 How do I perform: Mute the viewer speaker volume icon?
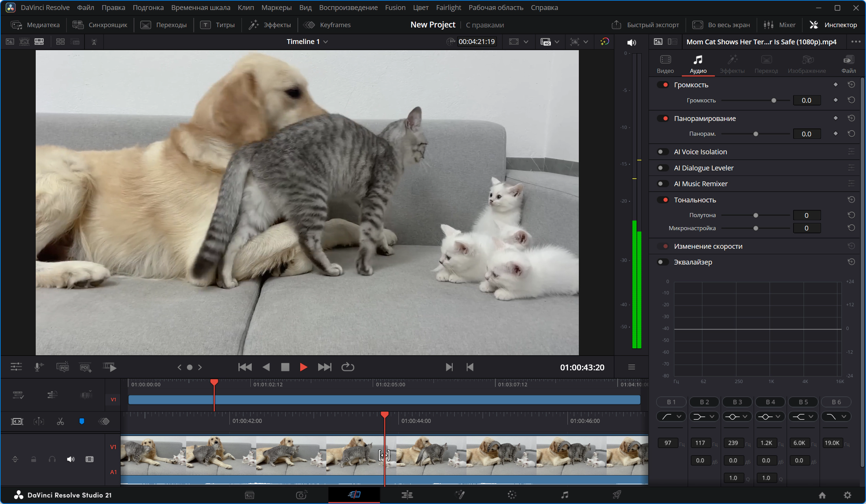click(x=632, y=42)
